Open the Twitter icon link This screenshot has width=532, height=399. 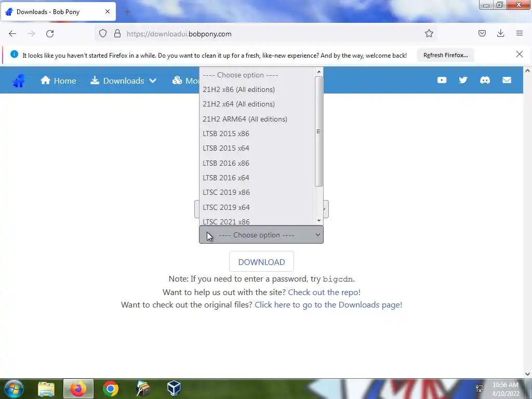(463, 80)
